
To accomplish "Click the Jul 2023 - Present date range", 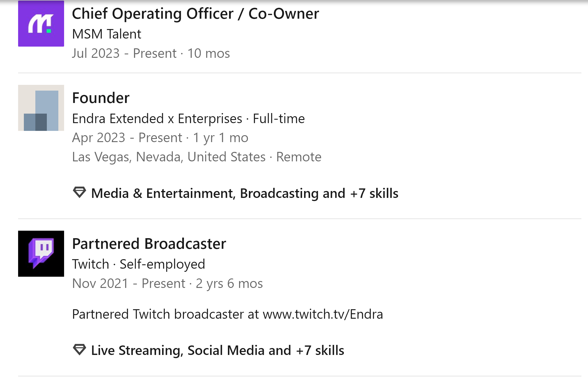I will [x=151, y=53].
